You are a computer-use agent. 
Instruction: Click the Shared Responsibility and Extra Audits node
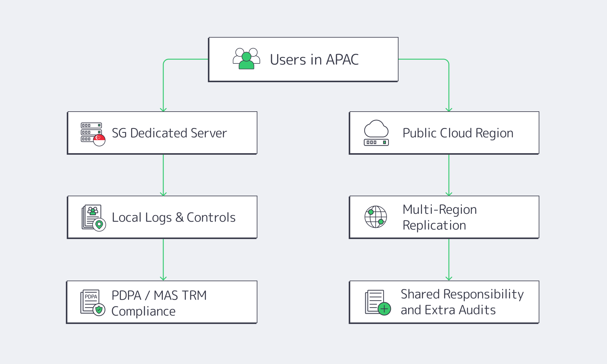(444, 302)
